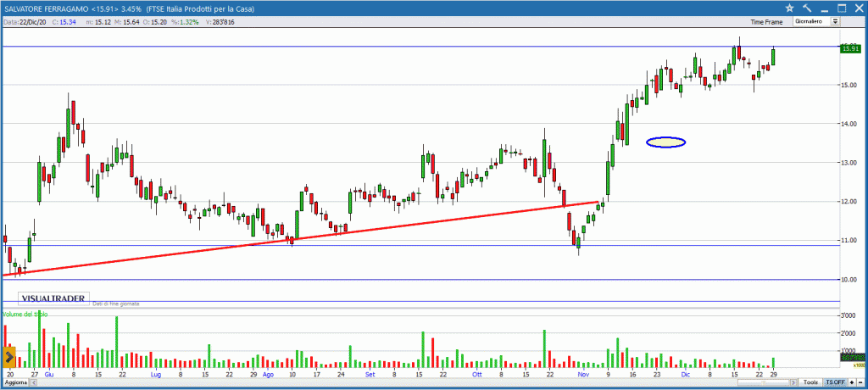The image size is (868, 390).
Task: Click the Ago month label on time axis
Action: click(268, 375)
